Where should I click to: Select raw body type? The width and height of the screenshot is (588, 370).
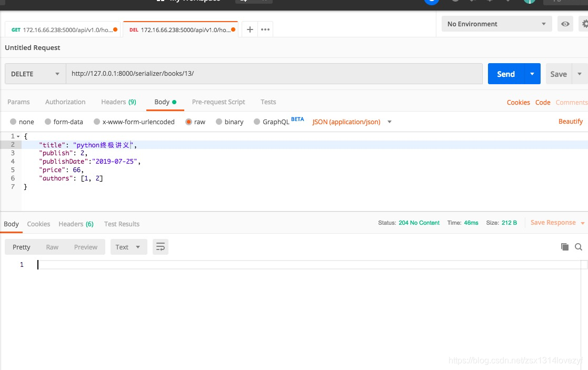pos(195,122)
